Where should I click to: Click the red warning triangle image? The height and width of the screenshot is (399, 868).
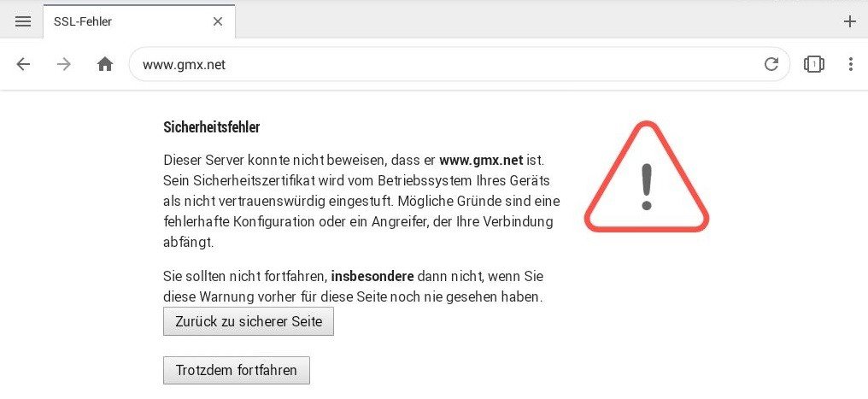[x=647, y=177]
